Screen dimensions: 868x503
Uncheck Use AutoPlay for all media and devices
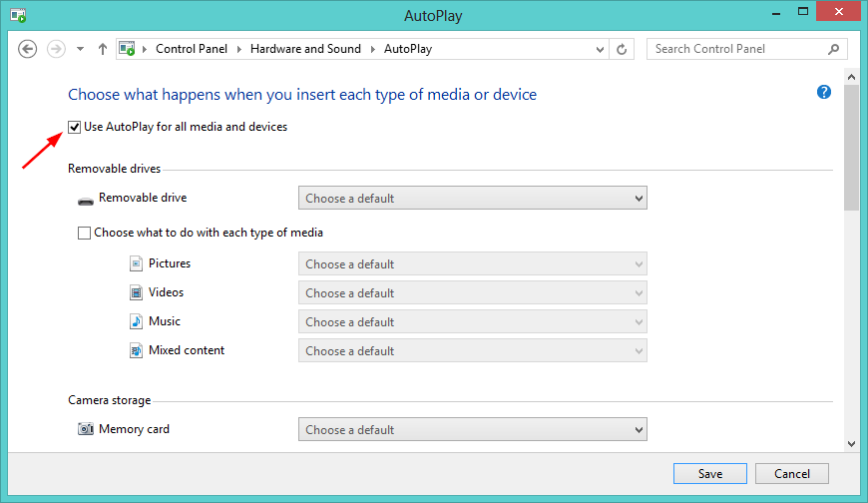pos(75,127)
